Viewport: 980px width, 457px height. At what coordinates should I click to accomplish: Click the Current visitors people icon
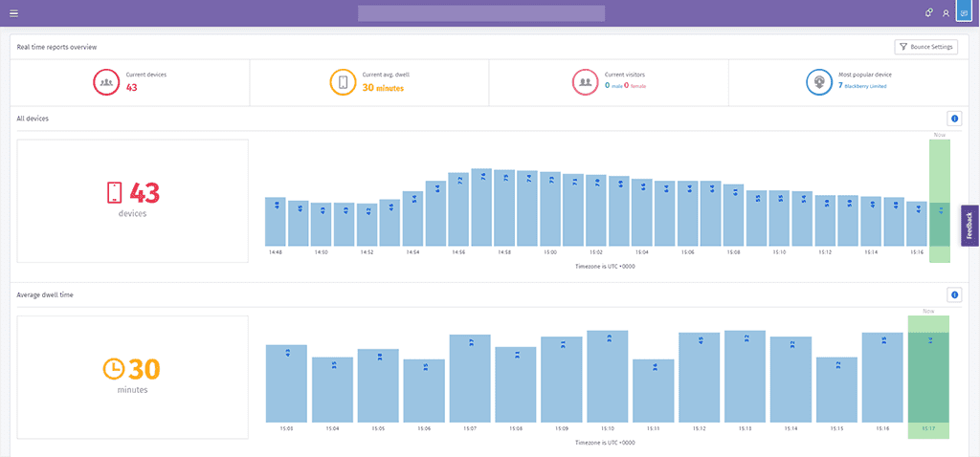586,82
